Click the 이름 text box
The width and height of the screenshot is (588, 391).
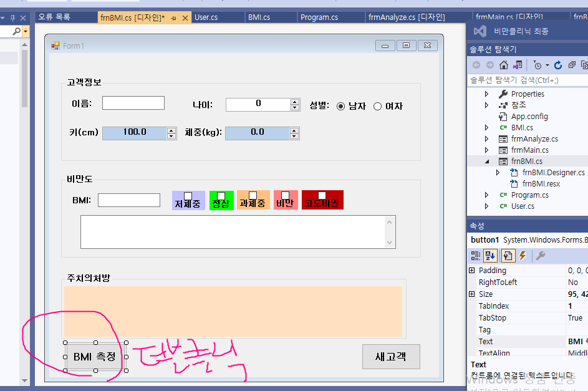[x=133, y=103]
